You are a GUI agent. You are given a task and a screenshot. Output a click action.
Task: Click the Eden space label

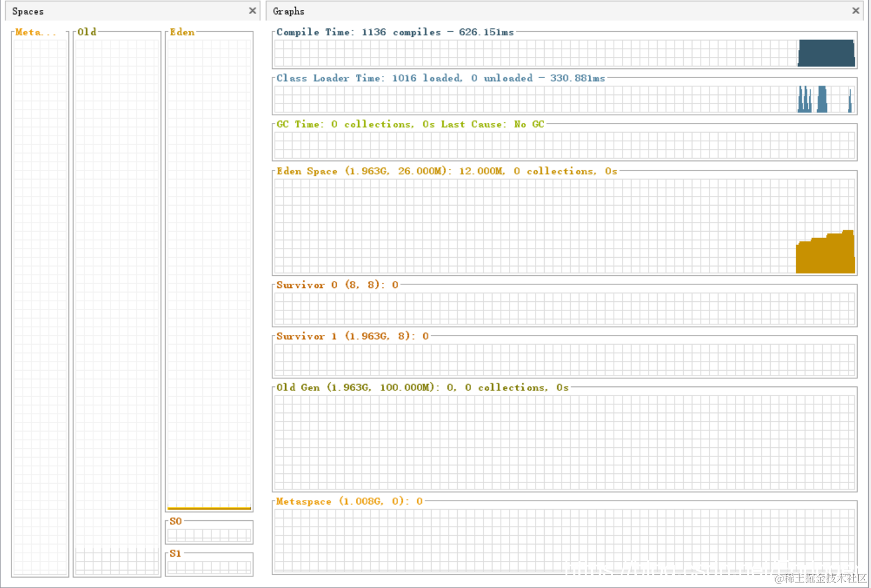click(x=182, y=32)
